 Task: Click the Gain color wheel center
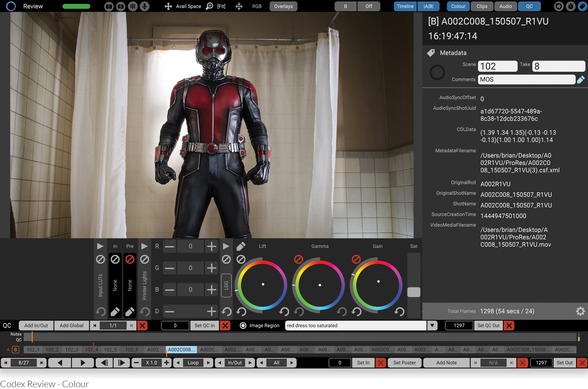[377, 285]
